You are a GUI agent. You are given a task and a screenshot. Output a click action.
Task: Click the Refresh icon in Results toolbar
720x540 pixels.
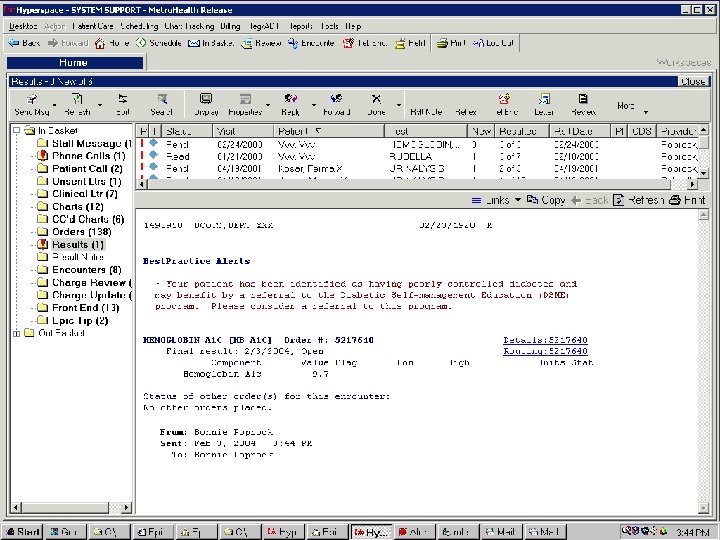pyautogui.click(x=77, y=99)
